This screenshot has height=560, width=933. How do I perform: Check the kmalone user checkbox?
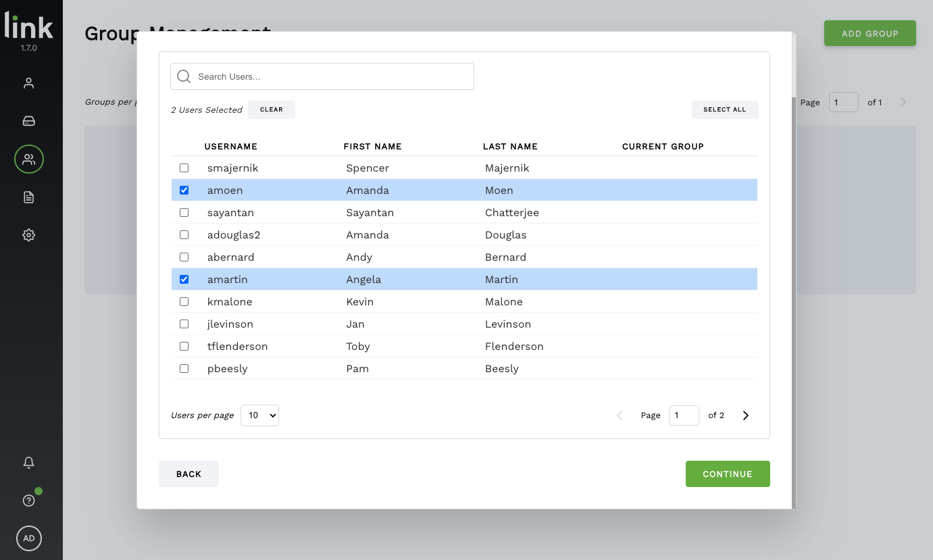click(184, 301)
